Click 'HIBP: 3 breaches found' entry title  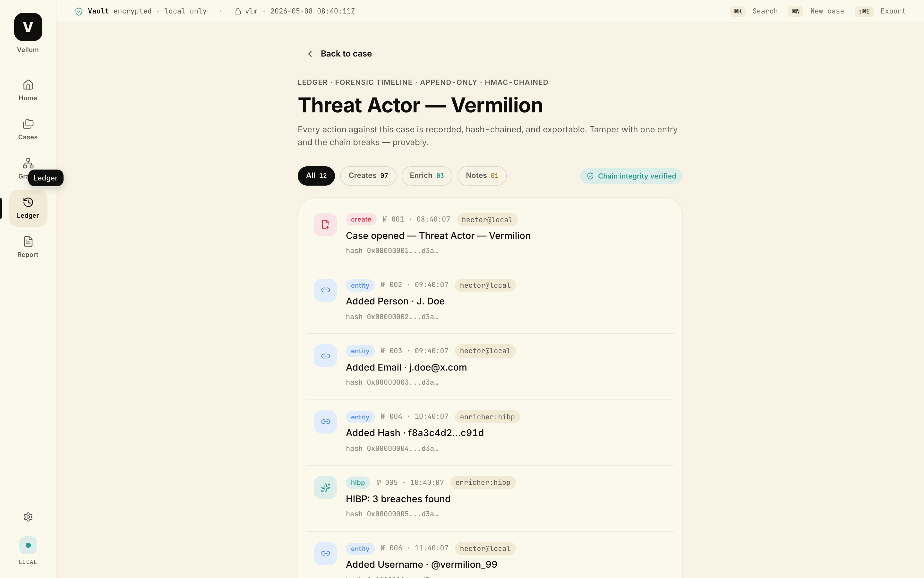[x=398, y=499]
